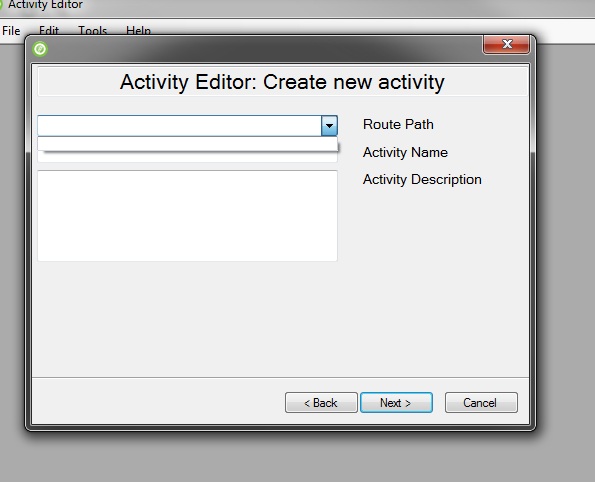Screen dimensions: 595x482
Task: Click the 'Activity Editor: Create new activity' heading
Action: tap(282, 82)
